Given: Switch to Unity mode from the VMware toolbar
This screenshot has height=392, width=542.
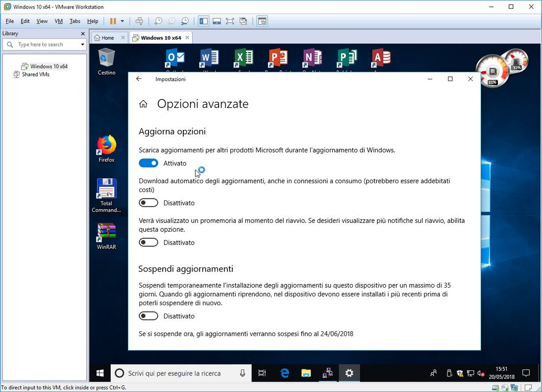Looking at the screenshot, I should [x=244, y=21].
